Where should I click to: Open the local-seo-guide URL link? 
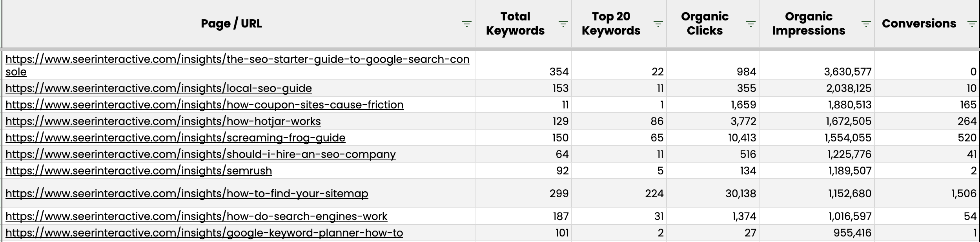pos(158,88)
